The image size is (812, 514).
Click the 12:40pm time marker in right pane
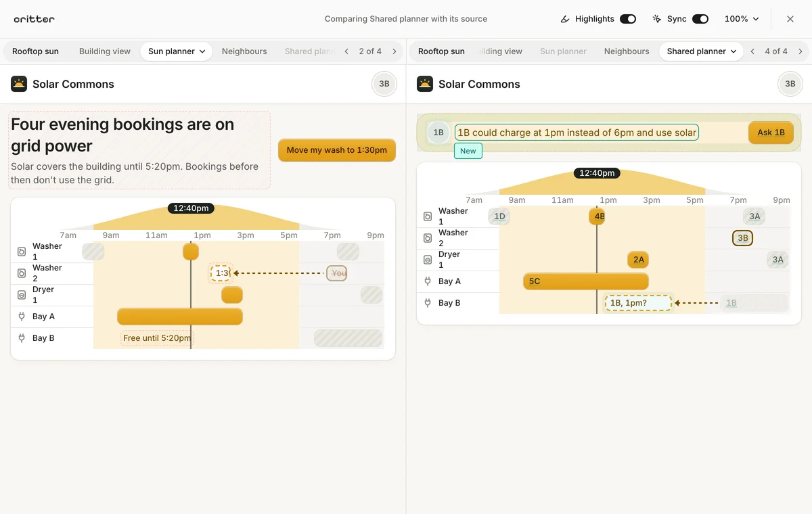pyautogui.click(x=597, y=173)
